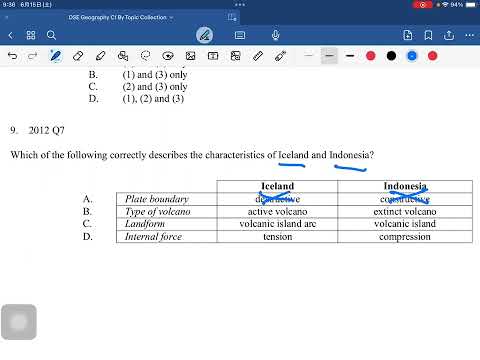
Task: Click the icon between text box and ruler
Action: 235,56
